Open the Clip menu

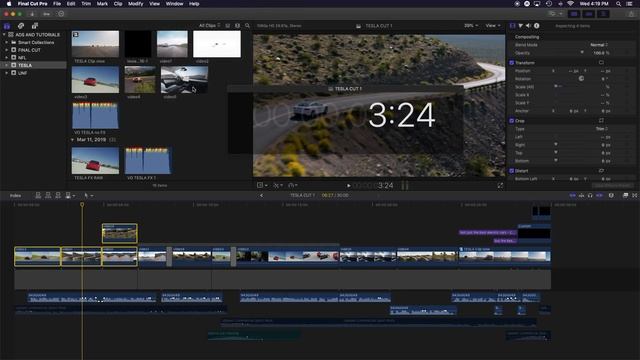pos(118,4)
